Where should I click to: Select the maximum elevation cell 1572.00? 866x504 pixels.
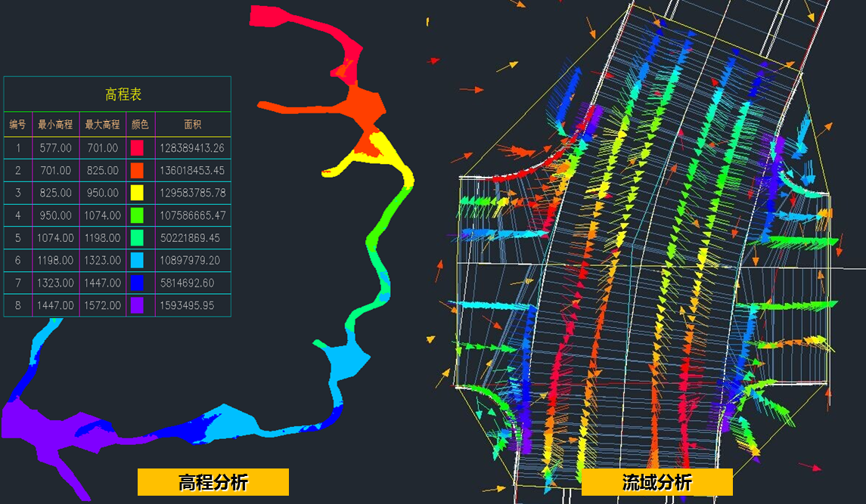102,306
